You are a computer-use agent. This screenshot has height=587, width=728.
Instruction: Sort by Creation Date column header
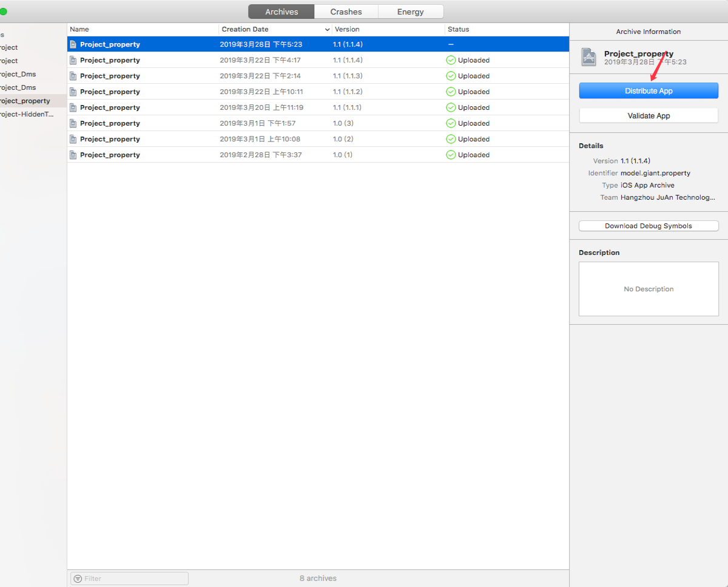tap(275, 29)
